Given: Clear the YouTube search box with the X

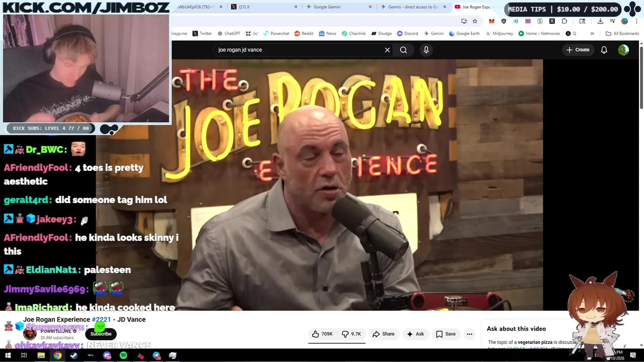Looking at the screenshot, I should [x=387, y=50].
